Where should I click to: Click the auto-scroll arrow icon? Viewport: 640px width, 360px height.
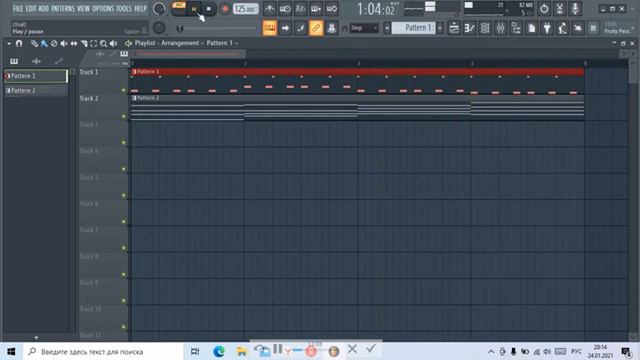click(285, 28)
